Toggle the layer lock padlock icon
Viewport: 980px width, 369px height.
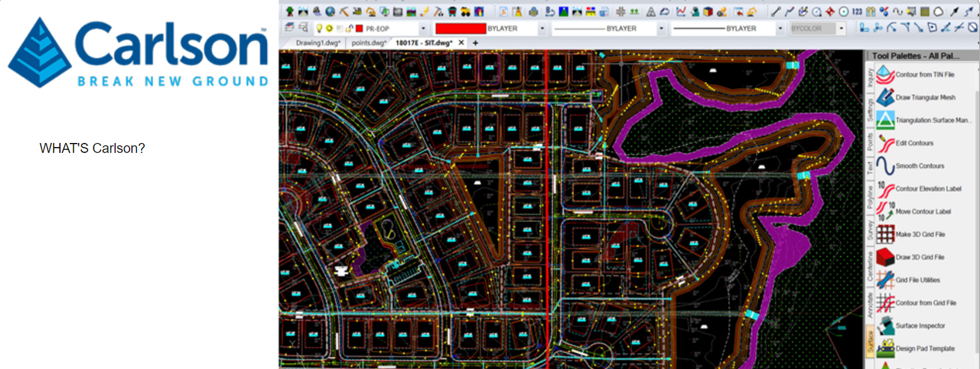[349, 28]
